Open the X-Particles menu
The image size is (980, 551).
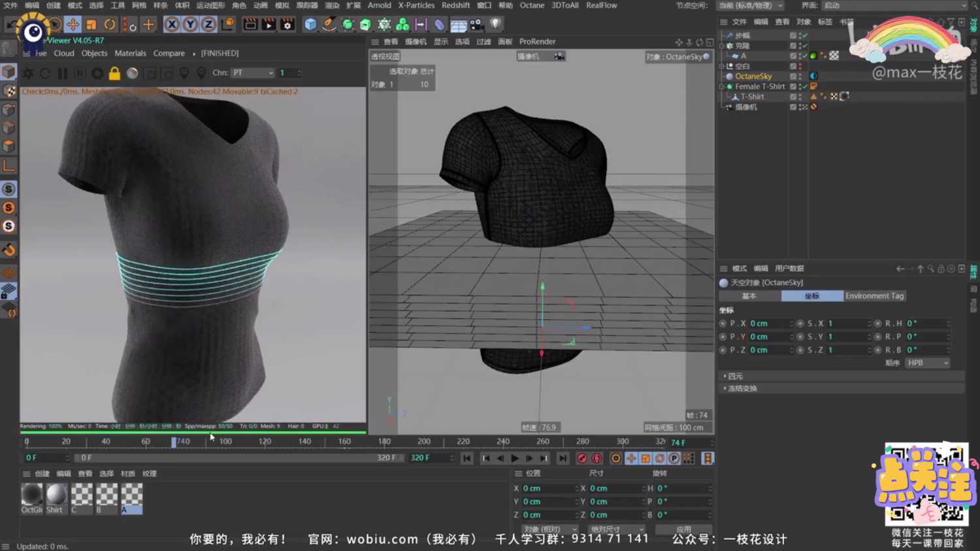coord(416,5)
